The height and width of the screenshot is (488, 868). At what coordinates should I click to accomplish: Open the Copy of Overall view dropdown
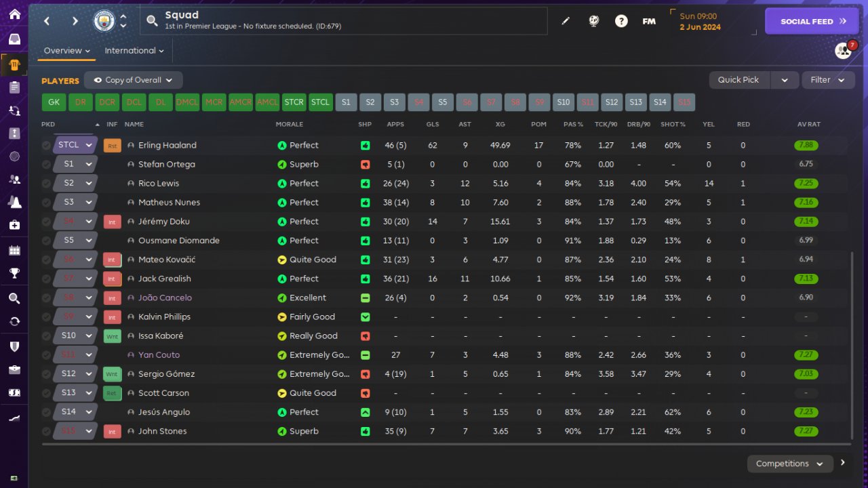(x=134, y=80)
